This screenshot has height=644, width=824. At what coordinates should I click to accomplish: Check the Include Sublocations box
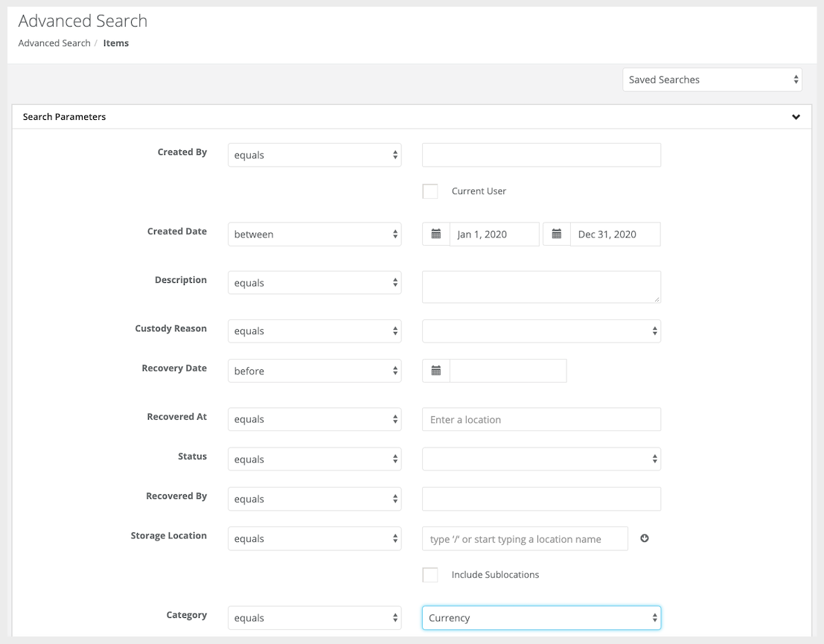click(430, 575)
